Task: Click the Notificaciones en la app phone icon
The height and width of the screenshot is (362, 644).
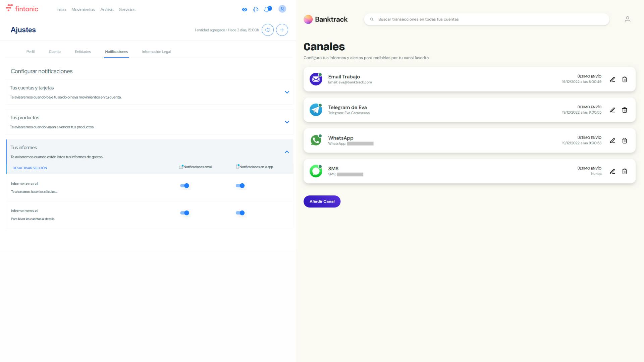Action: [x=237, y=167]
